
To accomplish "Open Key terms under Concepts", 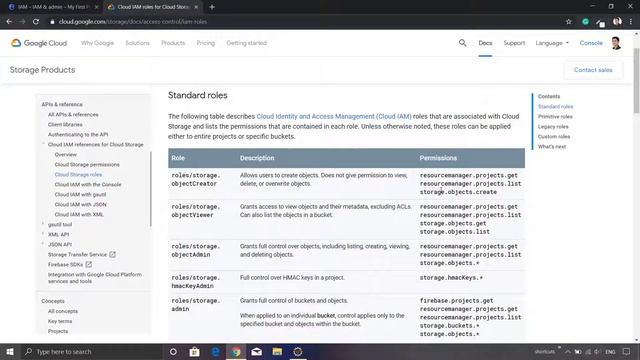I will tap(60, 321).
